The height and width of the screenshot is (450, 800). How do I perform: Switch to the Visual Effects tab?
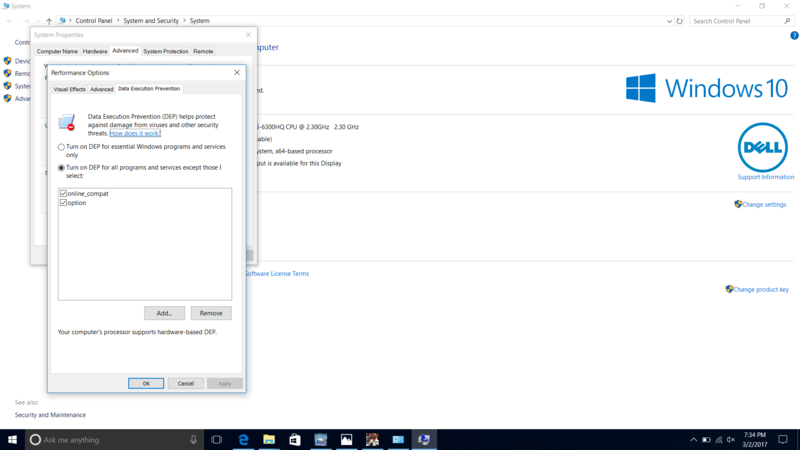point(69,89)
